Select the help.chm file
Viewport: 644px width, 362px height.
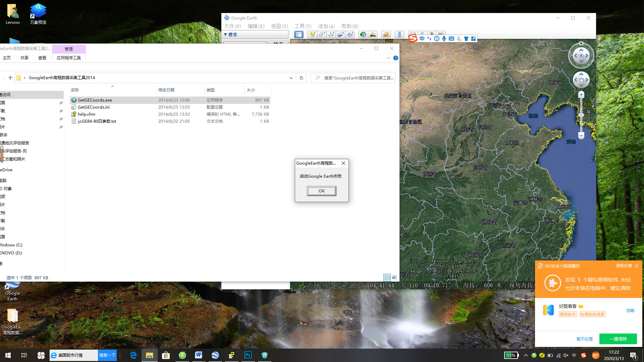coord(170,114)
